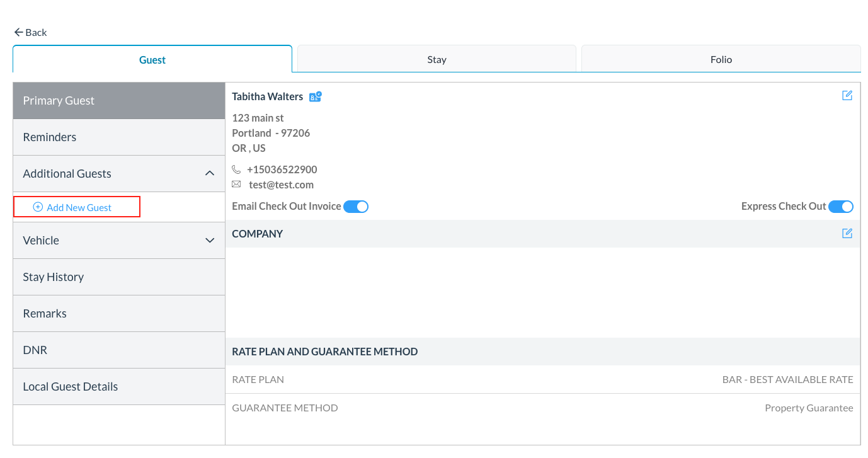Image resolution: width=868 pixels, height=458 pixels.
Task: Select Primary Guest in the sidebar
Action: (59, 101)
